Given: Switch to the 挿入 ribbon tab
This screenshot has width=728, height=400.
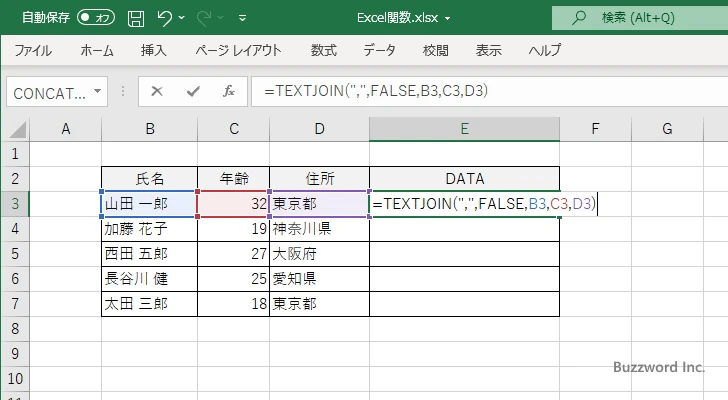Looking at the screenshot, I should coord(153,50).
